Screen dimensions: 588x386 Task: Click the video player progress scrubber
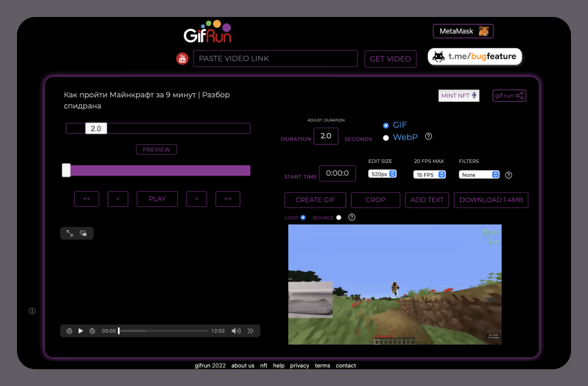tap(119, 331)
